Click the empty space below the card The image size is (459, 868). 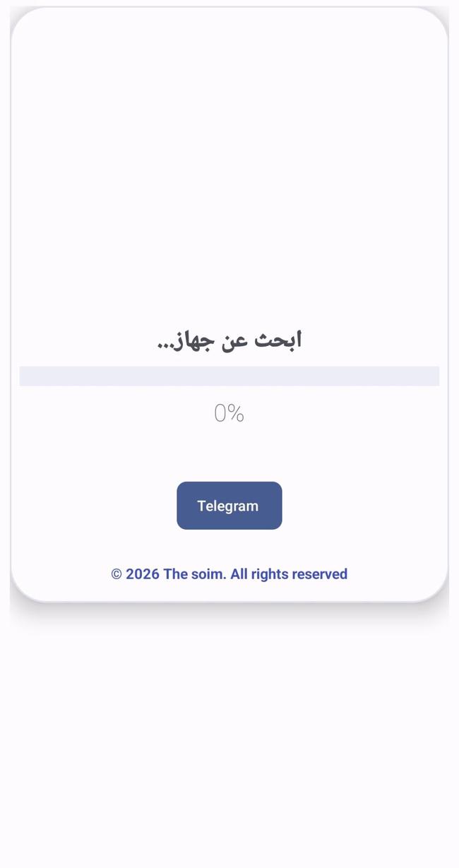click(229, 742)
